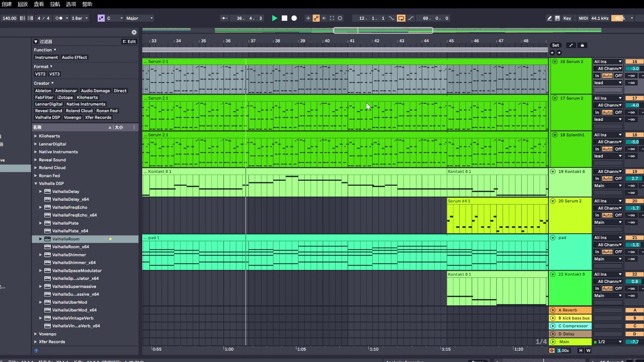The height and width of the screenshot is (362, 644).
Task: Open the 创建 menu
Action: (x=6, y=4)
